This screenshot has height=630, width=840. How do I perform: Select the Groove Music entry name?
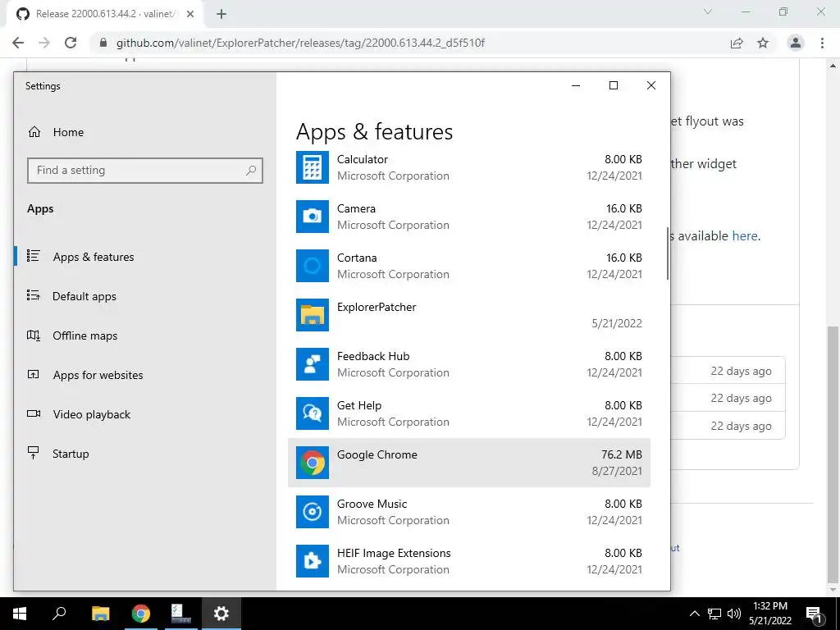(x=372, y=504)
